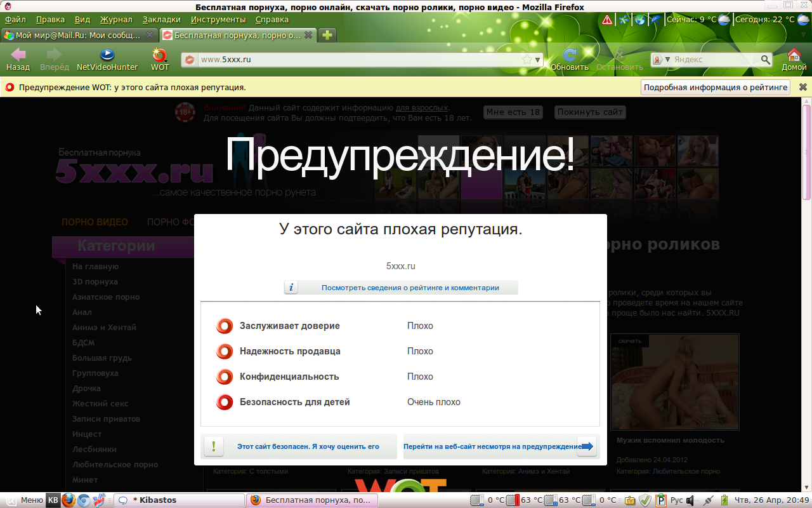Switch to the 'Мой мир@Mail.Ru' tab
Image resolution: width=812 pixels, height=508 pixels.
click(x=79, y=35)
